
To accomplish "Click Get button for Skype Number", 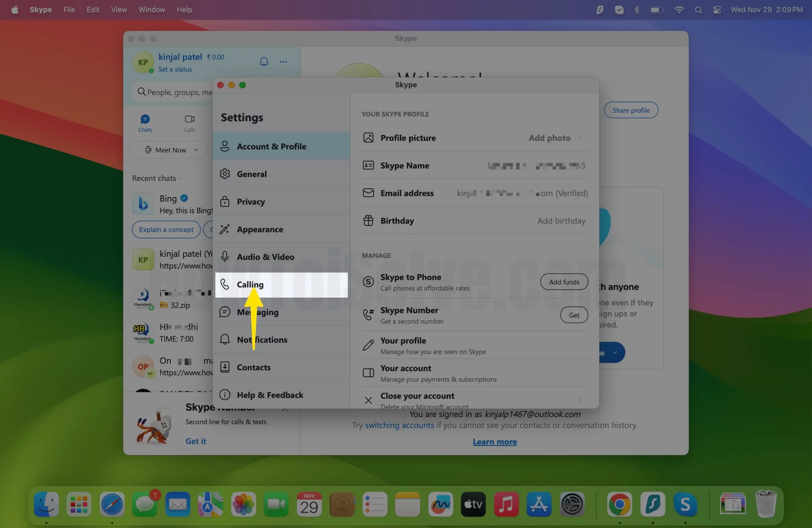I will coord(574,315).
